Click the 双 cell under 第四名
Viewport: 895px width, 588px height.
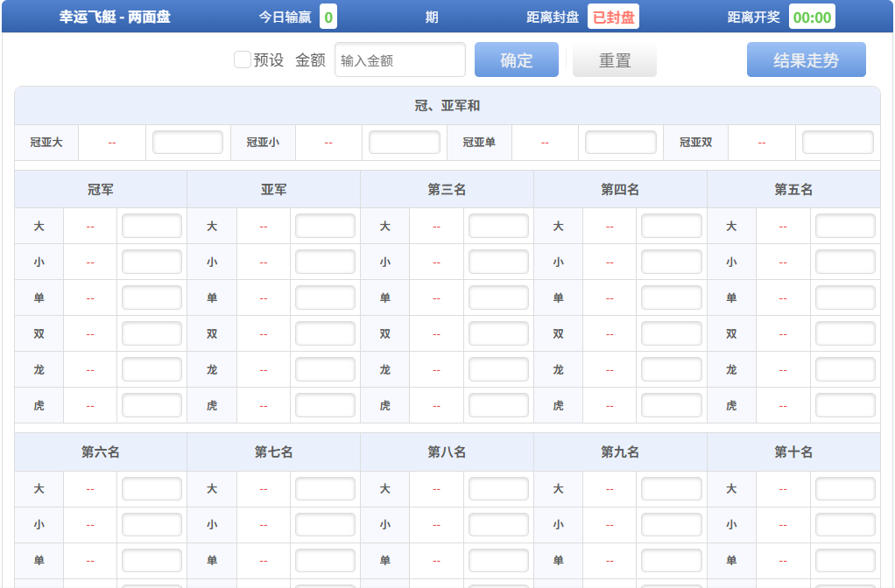click(558, 332)
